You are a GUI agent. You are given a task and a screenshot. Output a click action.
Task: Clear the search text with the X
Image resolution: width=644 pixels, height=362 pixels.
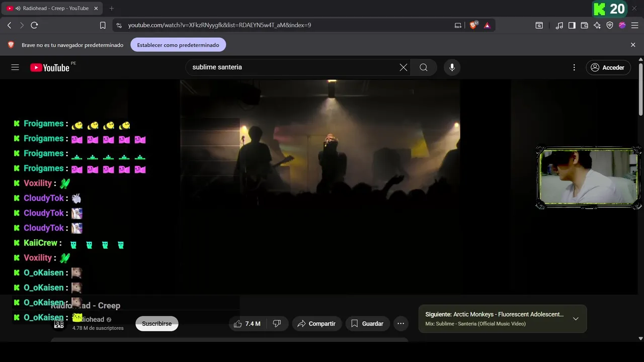click(403, 67)
